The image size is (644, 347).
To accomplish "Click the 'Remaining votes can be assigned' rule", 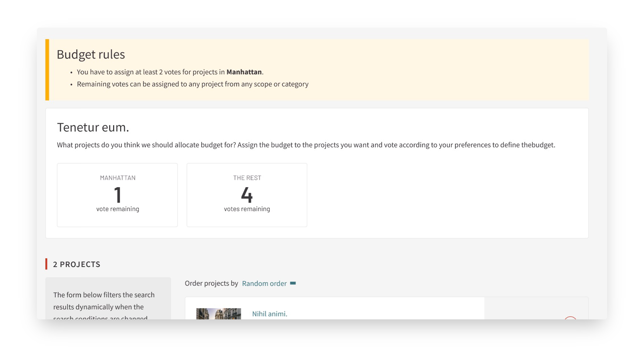I will [192, 84].
